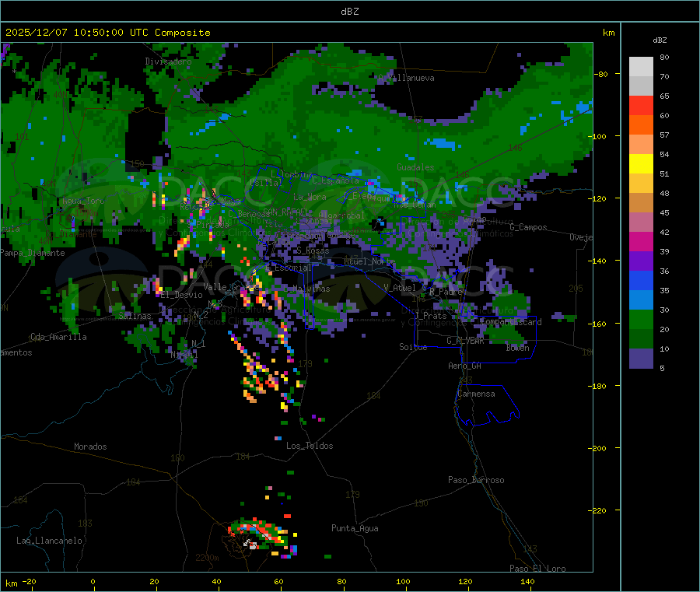
Task: Click the J_Prats label
Action: tap(430, 316)
